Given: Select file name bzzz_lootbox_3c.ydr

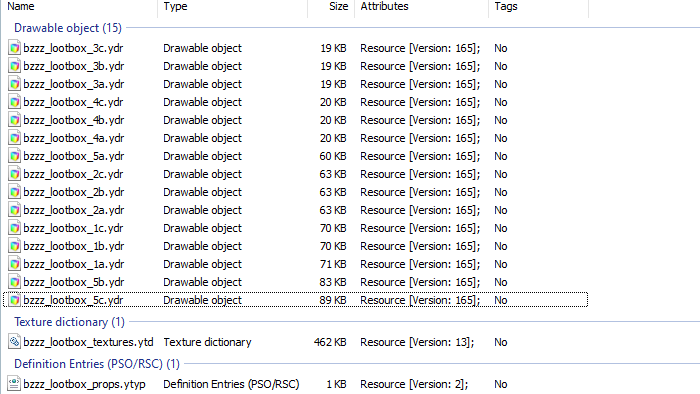Looking at the screenshot, I should 73,48.
